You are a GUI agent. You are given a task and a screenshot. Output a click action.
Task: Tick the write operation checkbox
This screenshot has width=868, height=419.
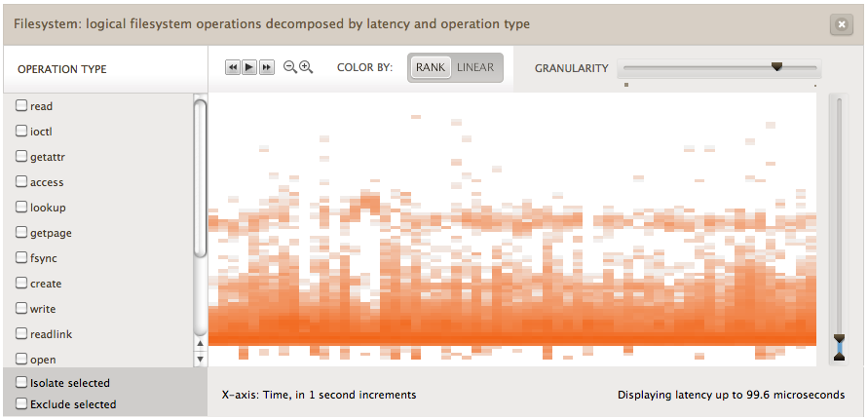click(21, 308)
